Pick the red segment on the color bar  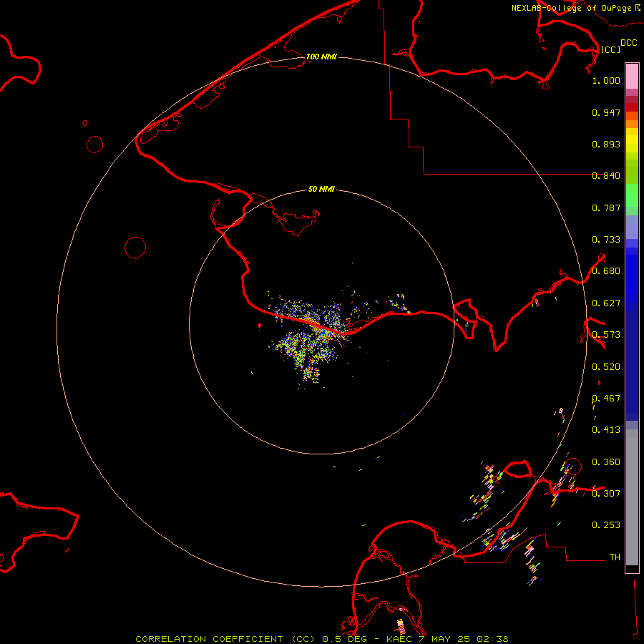click(632, 107)
